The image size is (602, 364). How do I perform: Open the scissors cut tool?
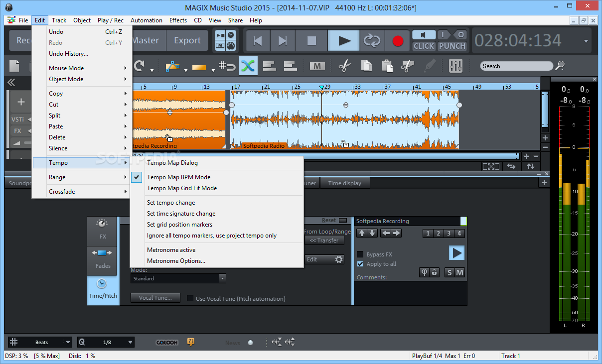pyautogui.click(x=344, y=66)
